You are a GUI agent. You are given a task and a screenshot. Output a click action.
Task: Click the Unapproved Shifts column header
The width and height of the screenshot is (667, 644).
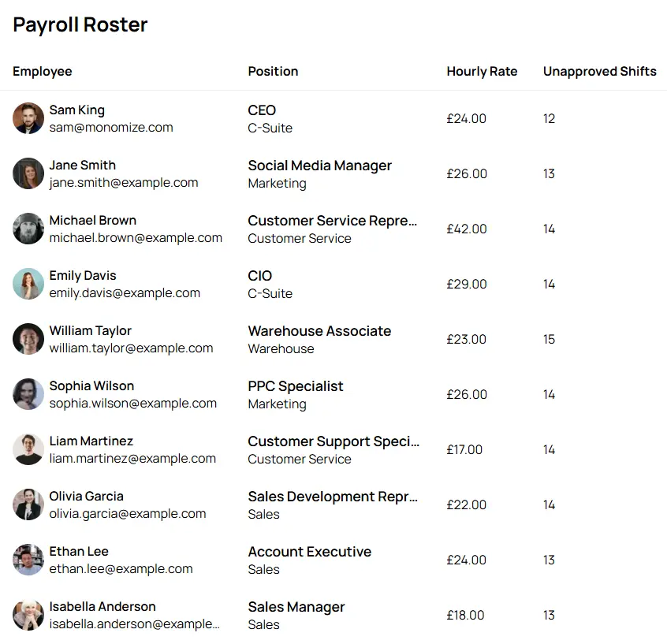pos(600,72)
